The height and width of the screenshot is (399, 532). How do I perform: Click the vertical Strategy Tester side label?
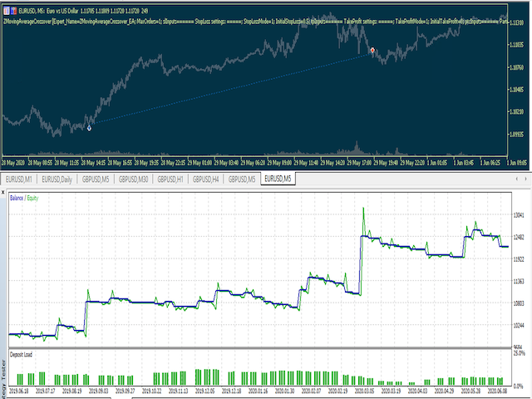click(3, 378)
